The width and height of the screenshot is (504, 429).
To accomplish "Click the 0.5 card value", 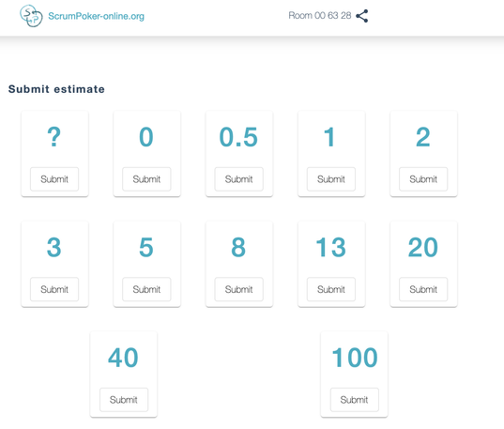I will [238, 137].
